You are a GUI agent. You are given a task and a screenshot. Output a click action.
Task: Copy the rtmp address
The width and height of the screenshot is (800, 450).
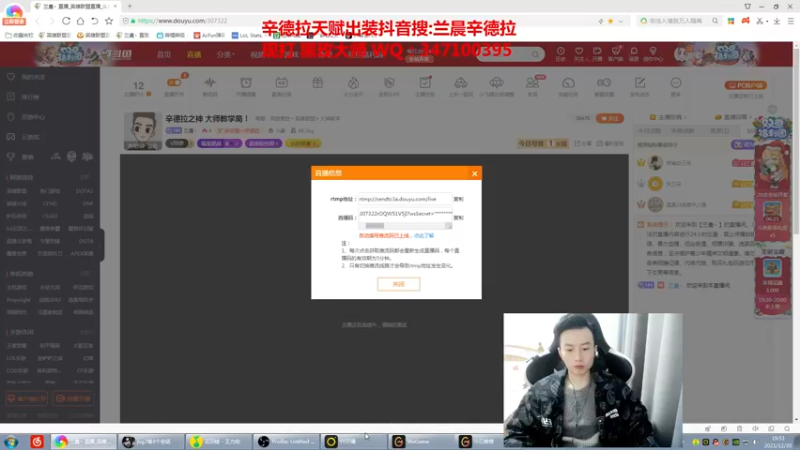click(459, 199)
